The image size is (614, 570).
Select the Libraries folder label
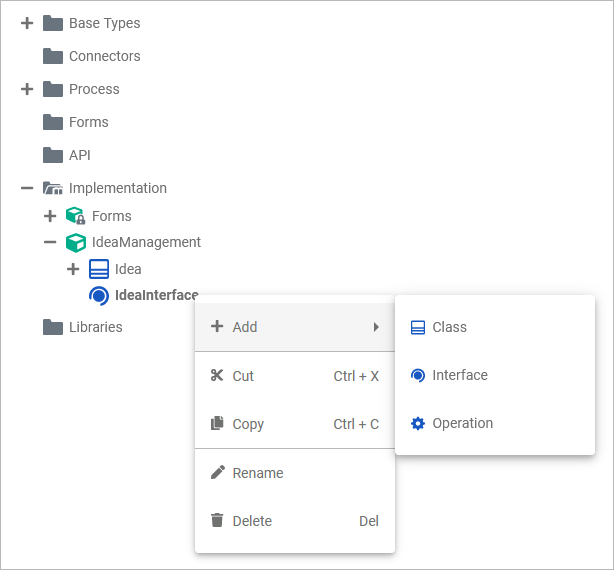click(96, 327)
